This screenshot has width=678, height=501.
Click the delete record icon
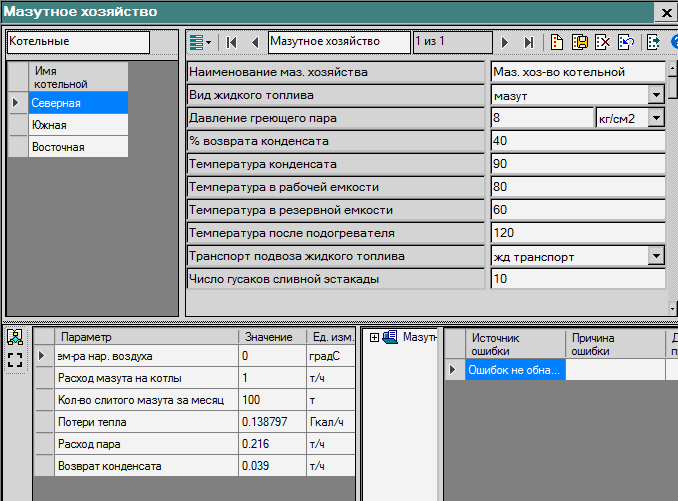tap(602, 42)
